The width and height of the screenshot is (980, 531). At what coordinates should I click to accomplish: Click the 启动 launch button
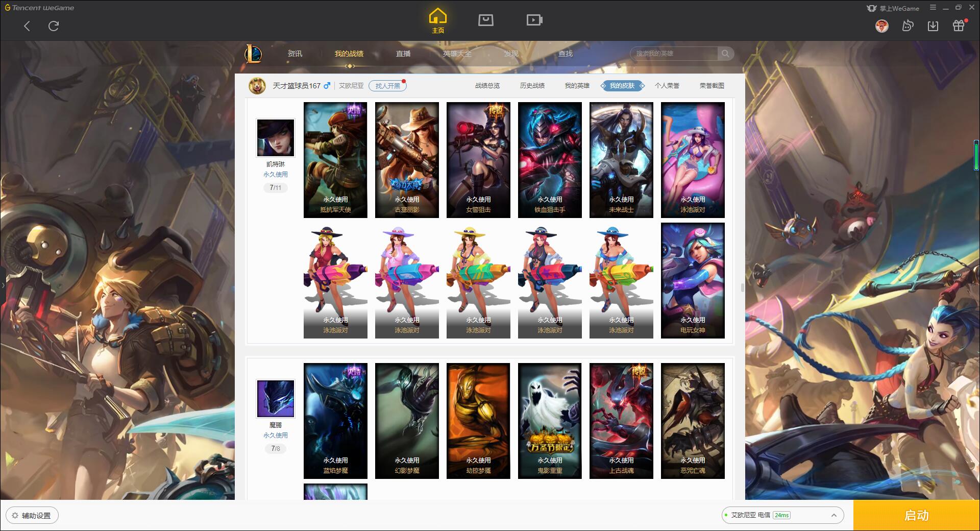917,516
